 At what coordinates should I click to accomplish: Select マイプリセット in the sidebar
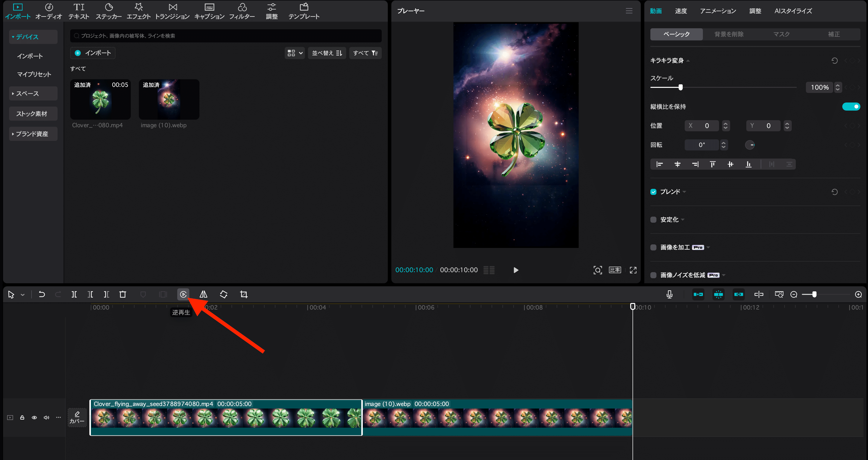click(34, 74)
